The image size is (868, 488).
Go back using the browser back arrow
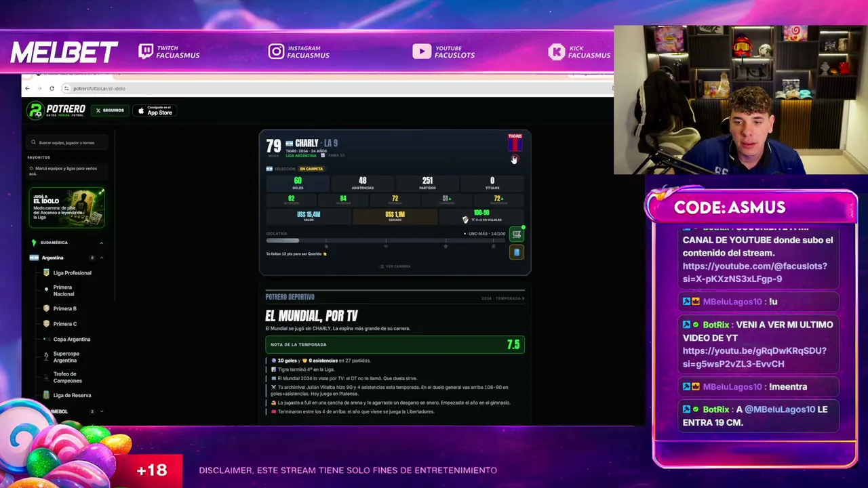(x=27, y=89)
